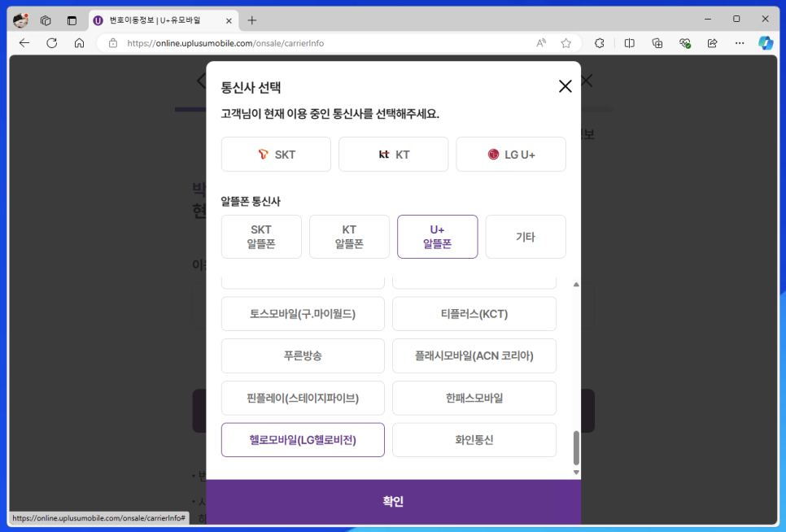Select 플래시모바일(ACN 코리아) carrier
This screenshot has width=786, height=532.
[474, 355]
